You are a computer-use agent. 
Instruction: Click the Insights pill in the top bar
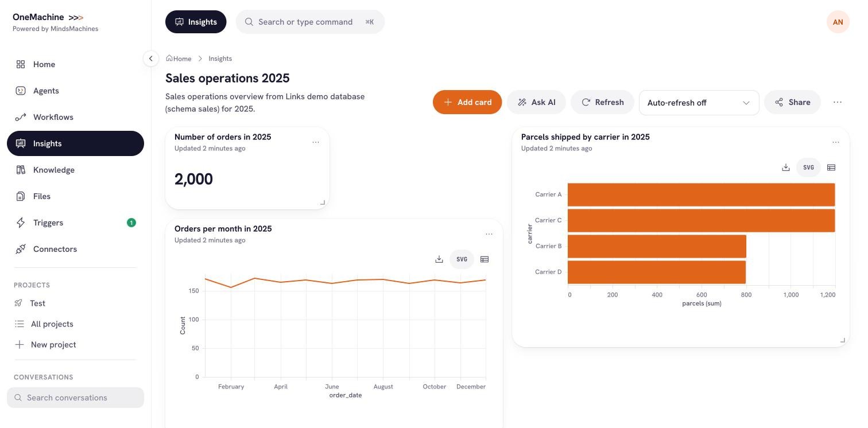(x=196, y=22)
